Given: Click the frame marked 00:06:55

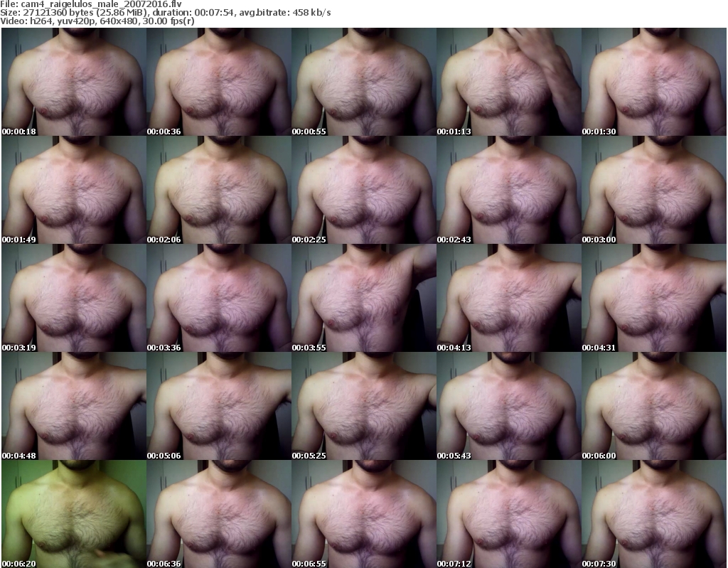Looking at the screenshot, I should click(x=364, y=514).
